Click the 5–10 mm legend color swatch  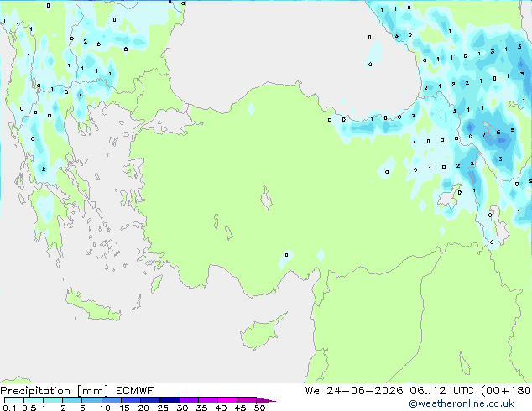pyautogui.click(x=91, y=400)
